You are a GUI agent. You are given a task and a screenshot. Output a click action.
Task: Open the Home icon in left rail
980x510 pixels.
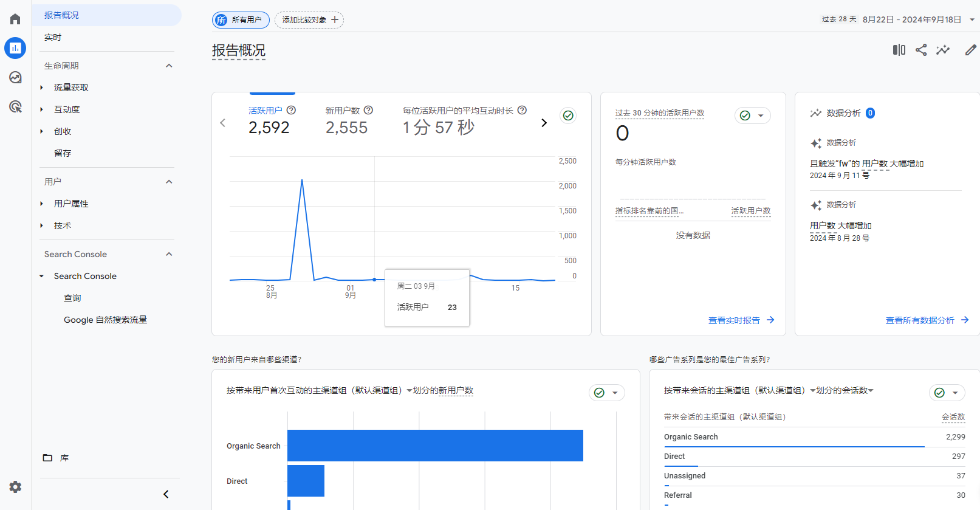click(x=15, y=19)
